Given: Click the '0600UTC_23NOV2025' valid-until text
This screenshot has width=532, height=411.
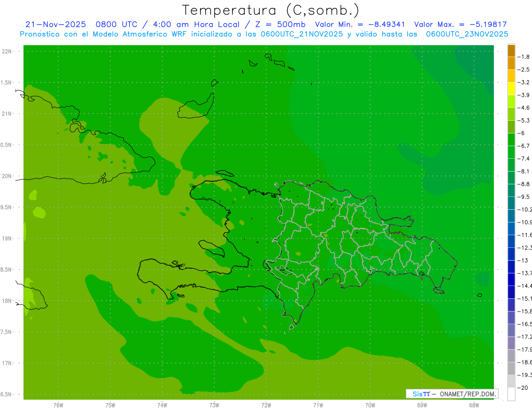Looking at the screenshot, I should pos(467,34).
